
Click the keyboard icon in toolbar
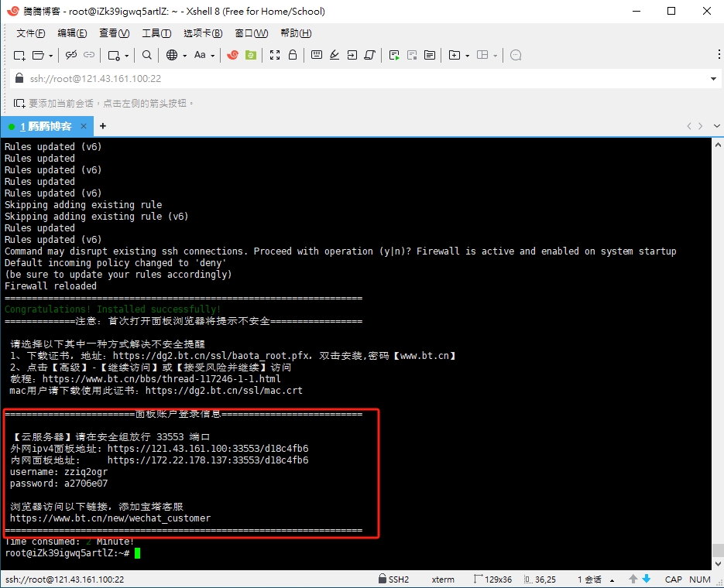pyautogui.click(x=316, y=55)
